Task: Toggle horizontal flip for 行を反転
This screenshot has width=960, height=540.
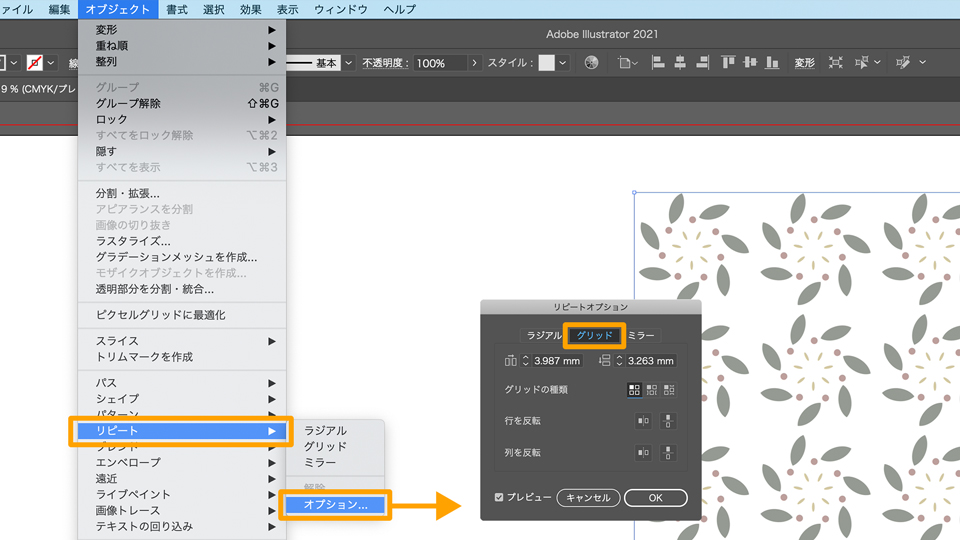Action: (x=643, y=421)
